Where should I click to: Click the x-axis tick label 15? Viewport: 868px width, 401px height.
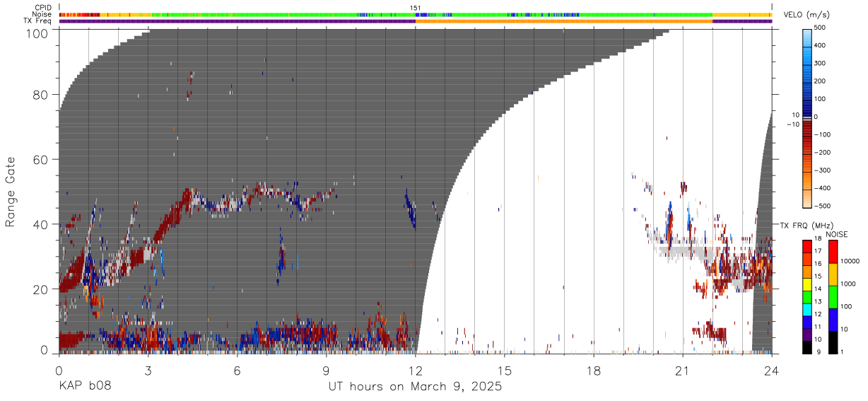pyautogui.click(x=505, y=370)
